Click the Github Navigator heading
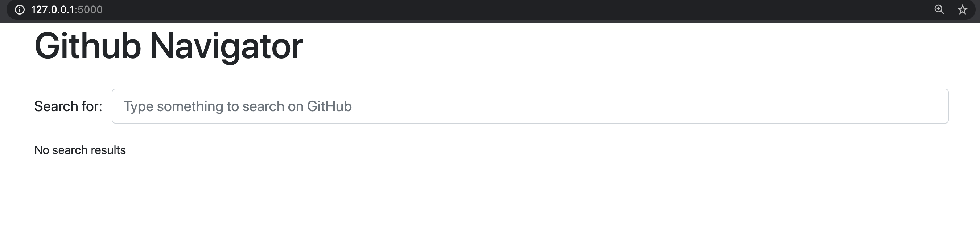Viewport: 980px width, 242px height. (169, 46)
